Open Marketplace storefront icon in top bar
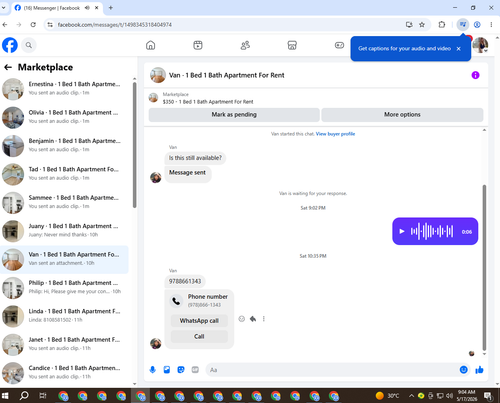Image resolution: width=500 pixels, height=403 pixels. [292, 45]
